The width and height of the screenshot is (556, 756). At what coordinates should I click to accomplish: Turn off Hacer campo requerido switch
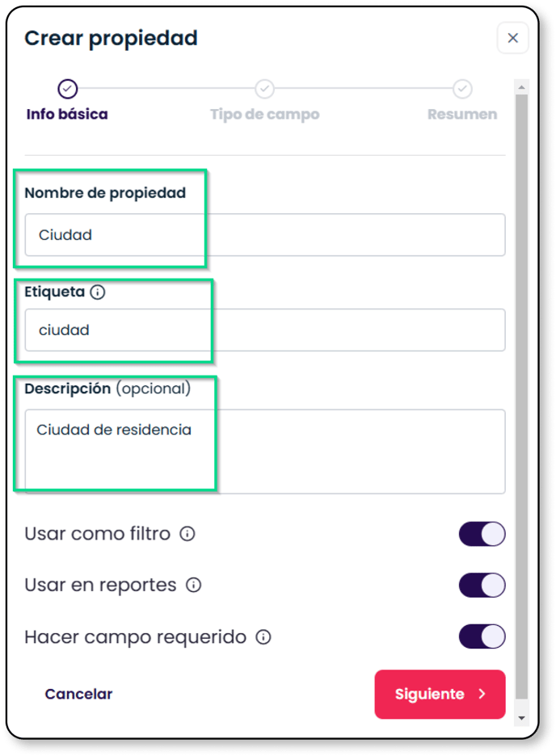pyautogui.click(x=482, y=636)
